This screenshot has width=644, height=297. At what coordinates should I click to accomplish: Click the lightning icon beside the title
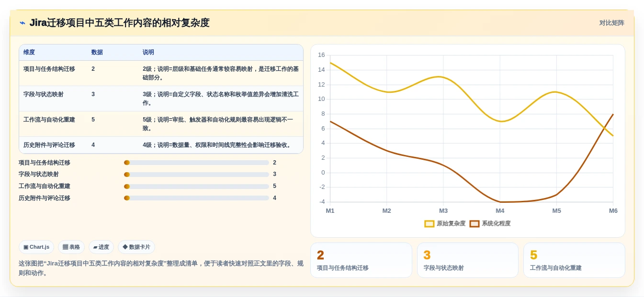pos(23,22)
